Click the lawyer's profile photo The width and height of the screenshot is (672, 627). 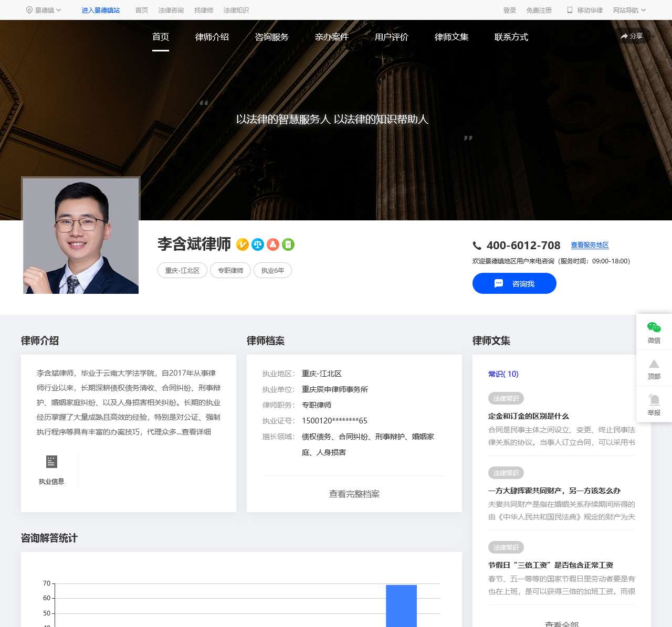81,236
